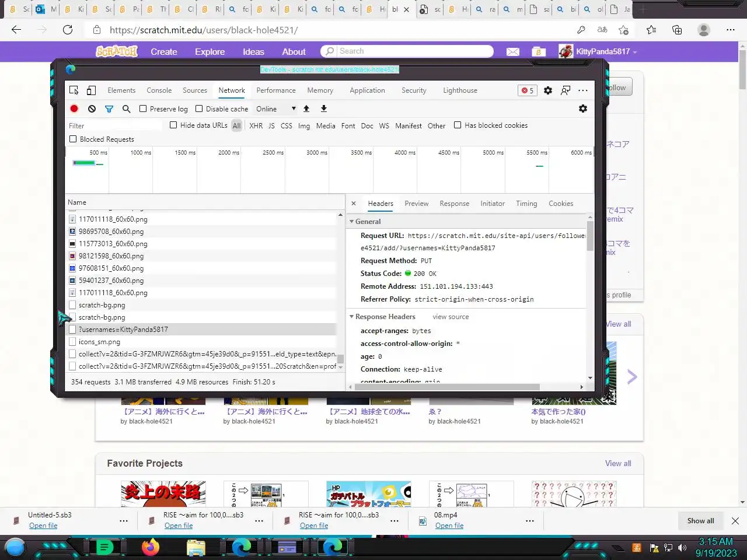Click the Start orb on the taskbar
This screenshot has height=560, width=747.
pos(15,547)
